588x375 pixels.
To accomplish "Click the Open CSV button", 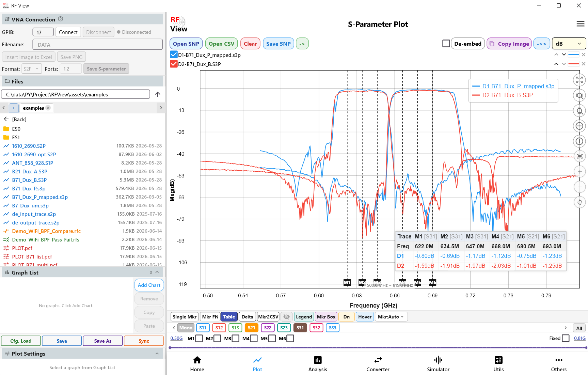I will point(221,44).
